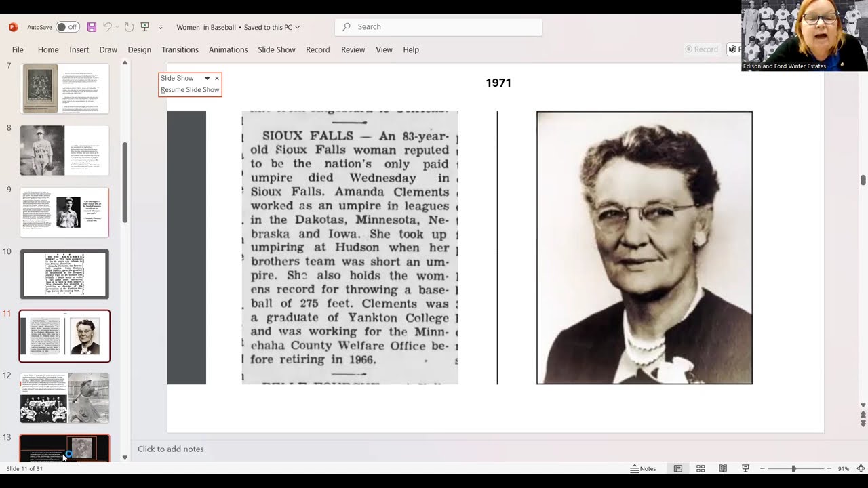The image size is (868, 488).
Task: Start presentation from beginning via toolbar icon
Action: pyautogui.click(x=144, y=27)
